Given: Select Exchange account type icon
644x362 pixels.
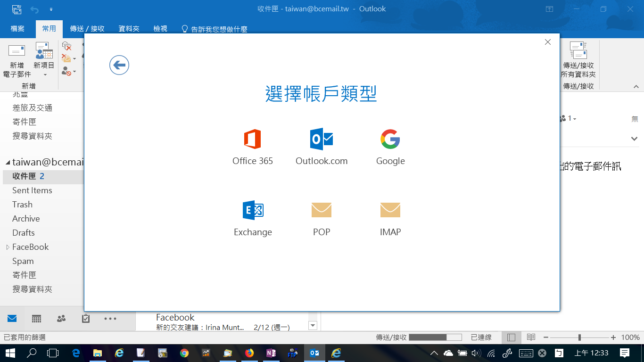Looking at the screenshot, I should click(x=253, y=210).
